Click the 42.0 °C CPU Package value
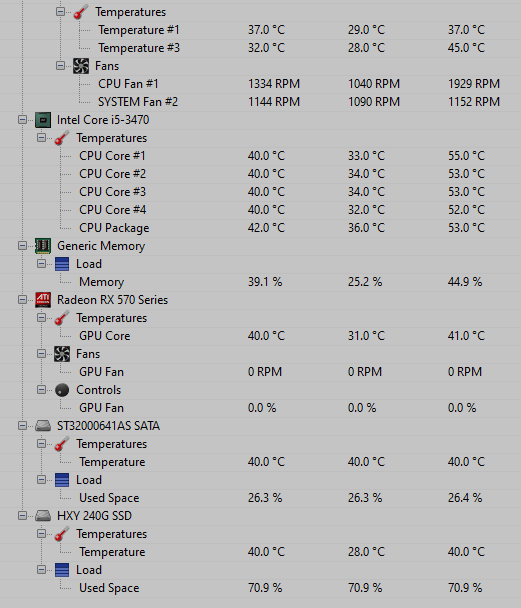Screen dimensions: 521x608 pyautogui.click(x=266, y=228)
